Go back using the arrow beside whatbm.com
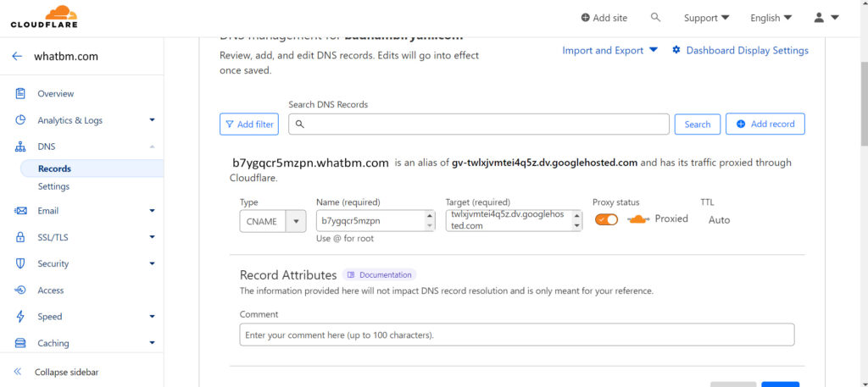 click(x=17, y=56)
